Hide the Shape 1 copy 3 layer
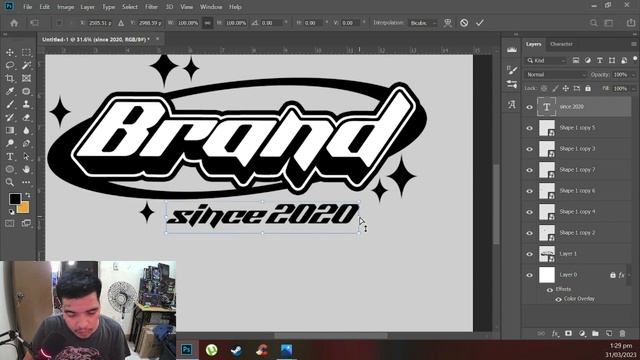 [529, 149]
